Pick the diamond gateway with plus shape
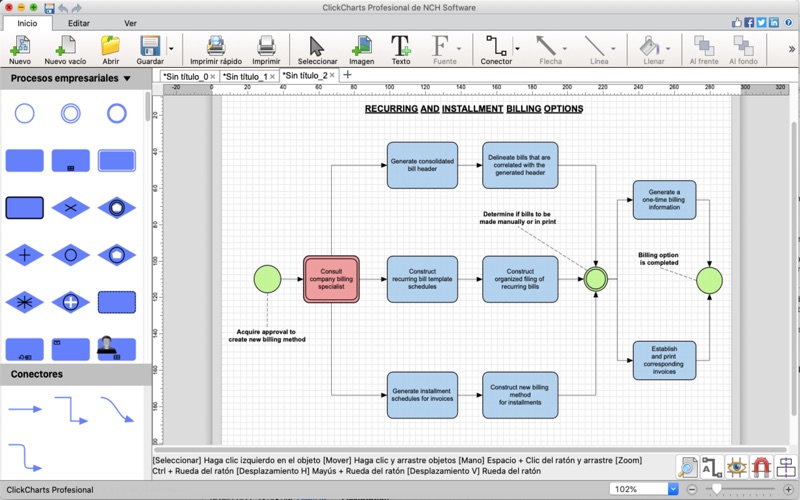 [x=24, y=255]
